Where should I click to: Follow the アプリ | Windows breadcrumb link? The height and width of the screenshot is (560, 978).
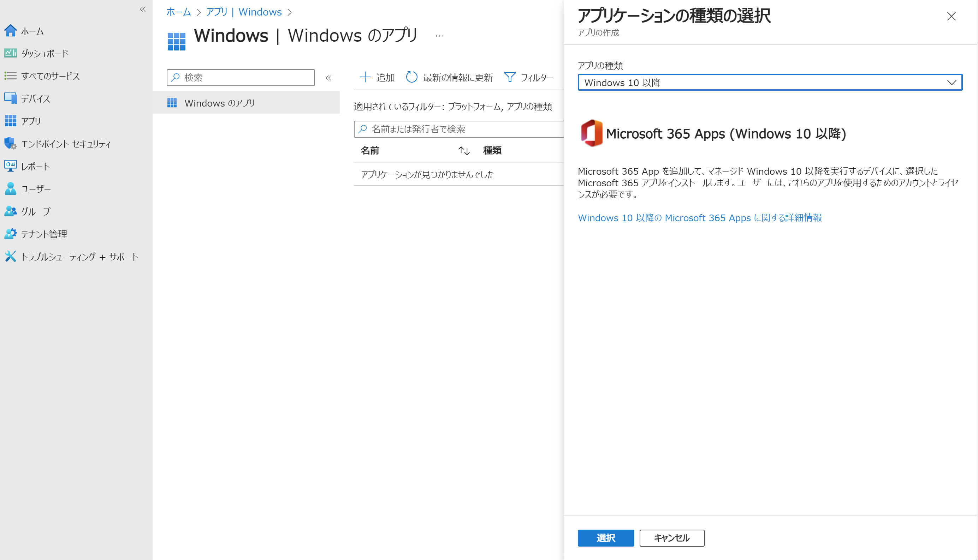point(244,12)
